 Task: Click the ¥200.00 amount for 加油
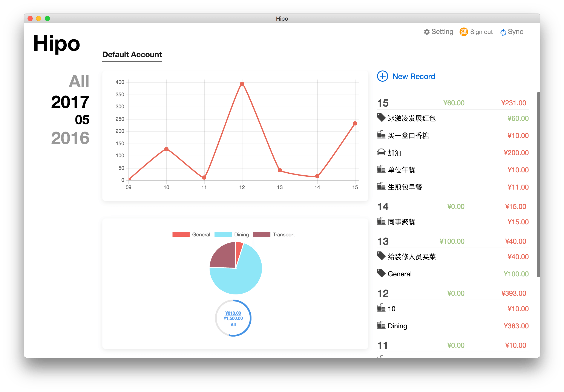tap(516, 153)
